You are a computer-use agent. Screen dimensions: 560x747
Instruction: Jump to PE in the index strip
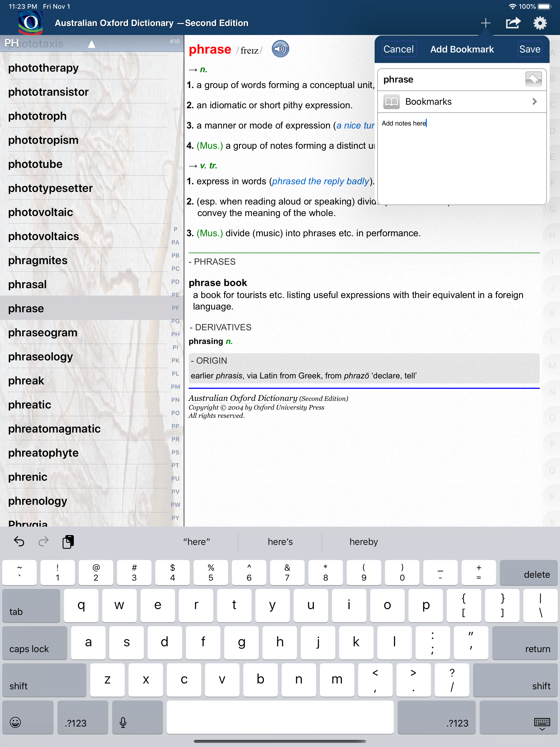tap(175, 294)
